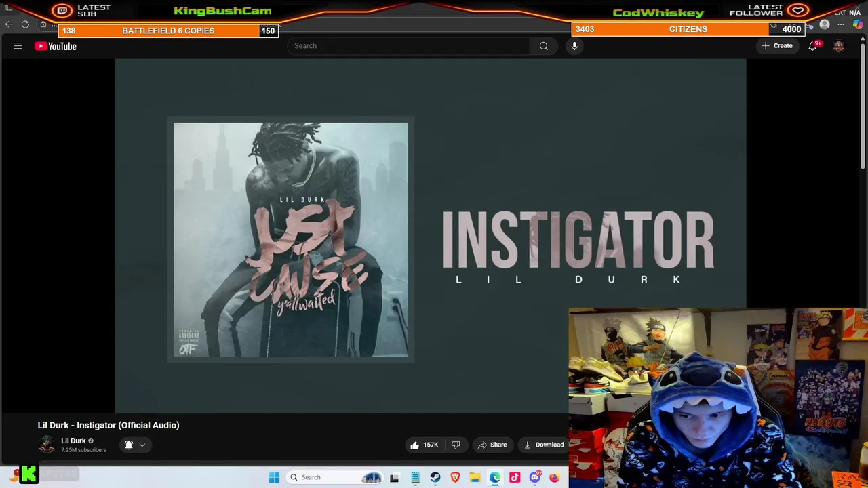Open Firefox from the taskbar
The image size is (868, 488).
tap(555, 477)
